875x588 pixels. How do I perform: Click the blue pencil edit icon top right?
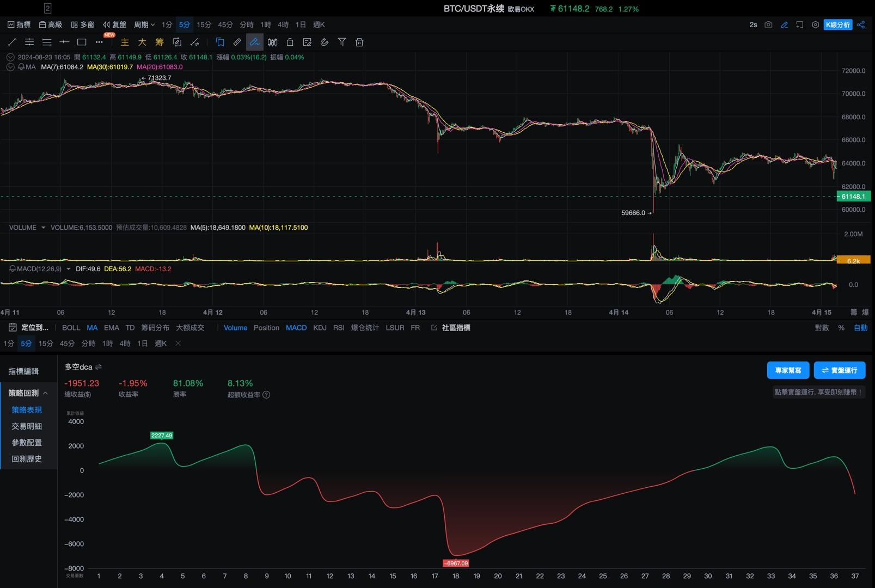[784, 24]
